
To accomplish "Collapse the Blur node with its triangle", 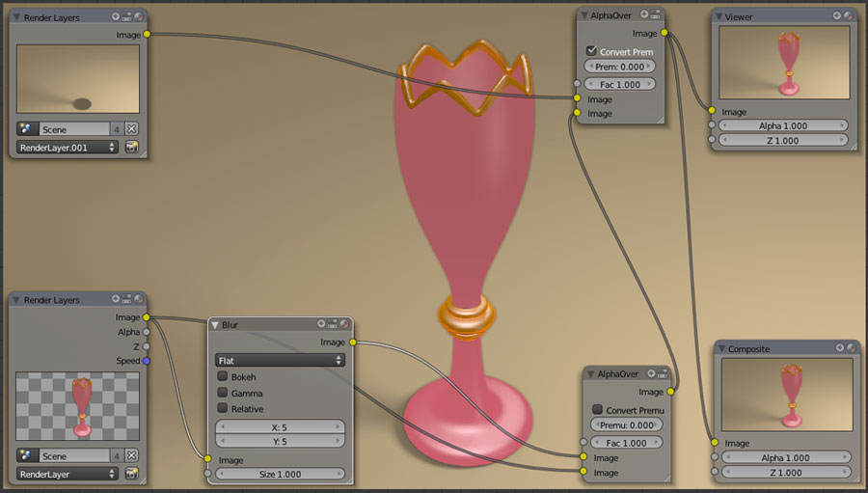I will pos(216,325).
